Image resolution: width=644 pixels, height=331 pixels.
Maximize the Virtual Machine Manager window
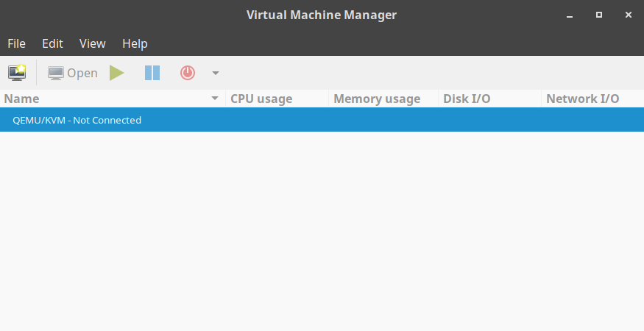(599, 15)
